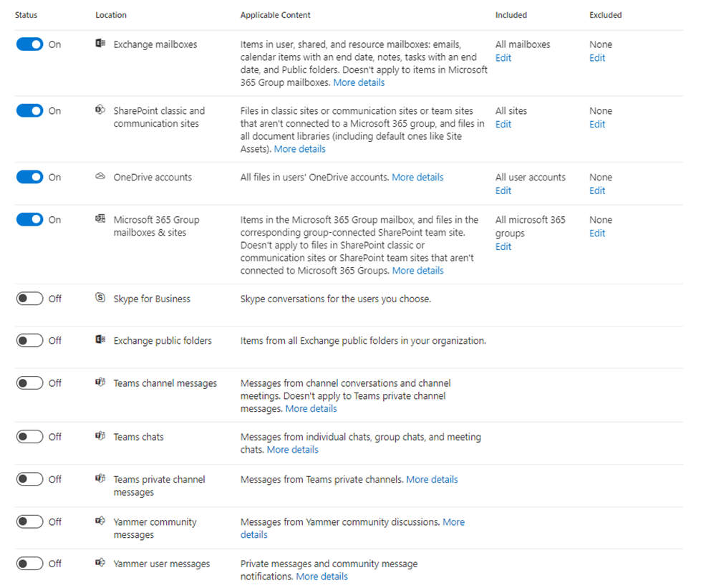701x588 pixels.
Task: Click the Teams chats icon
Action: pos(100,436)
